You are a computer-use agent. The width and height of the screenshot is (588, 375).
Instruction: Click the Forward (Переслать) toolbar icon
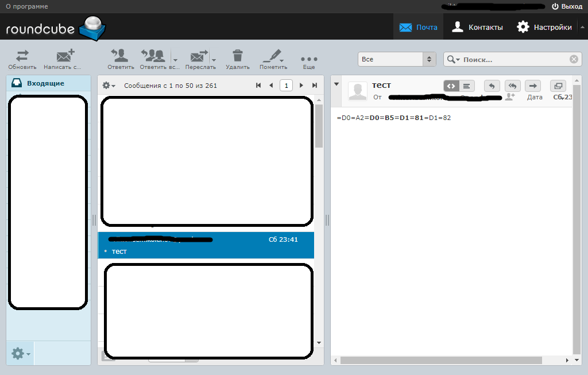point(198,56)
